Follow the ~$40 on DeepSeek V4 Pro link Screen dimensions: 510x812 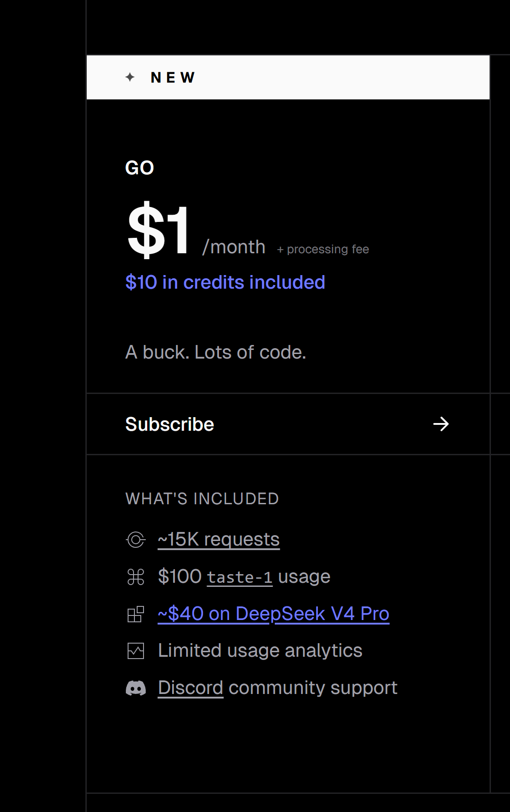tap(273, 614)
